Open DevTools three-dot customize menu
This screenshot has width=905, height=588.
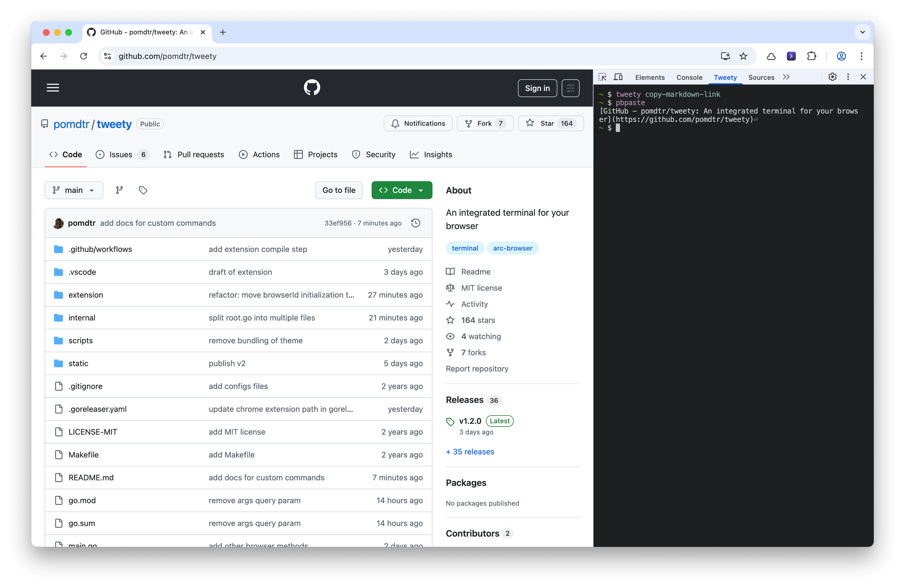pos(848,77)
